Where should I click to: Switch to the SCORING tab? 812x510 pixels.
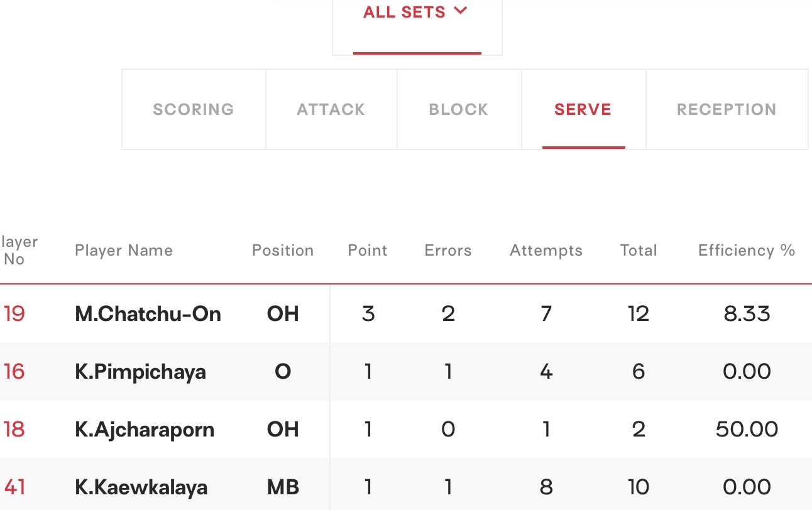(x=194, y=109)
